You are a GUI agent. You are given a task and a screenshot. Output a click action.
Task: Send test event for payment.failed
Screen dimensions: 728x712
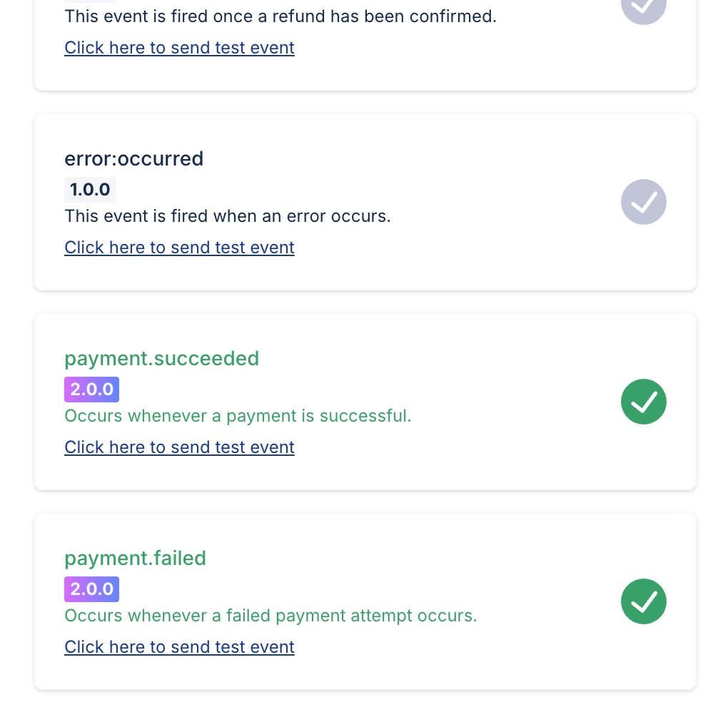pos(179,647)
